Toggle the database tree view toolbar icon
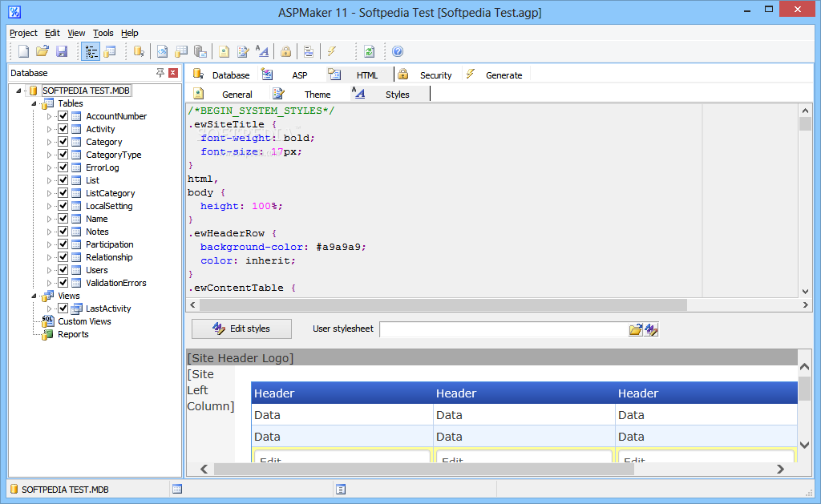This screenshot has height=504, width=821. pos(91,51)
